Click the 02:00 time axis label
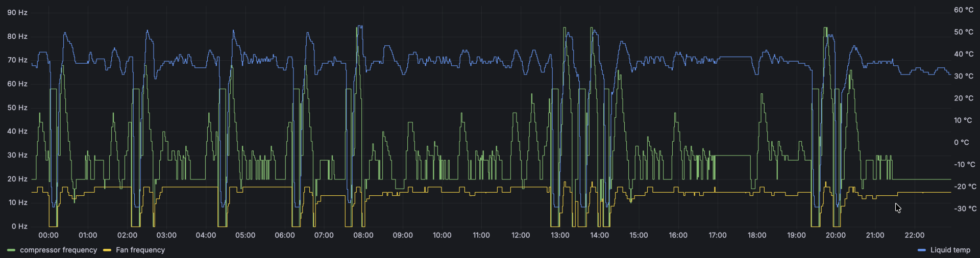 [127, 235]
